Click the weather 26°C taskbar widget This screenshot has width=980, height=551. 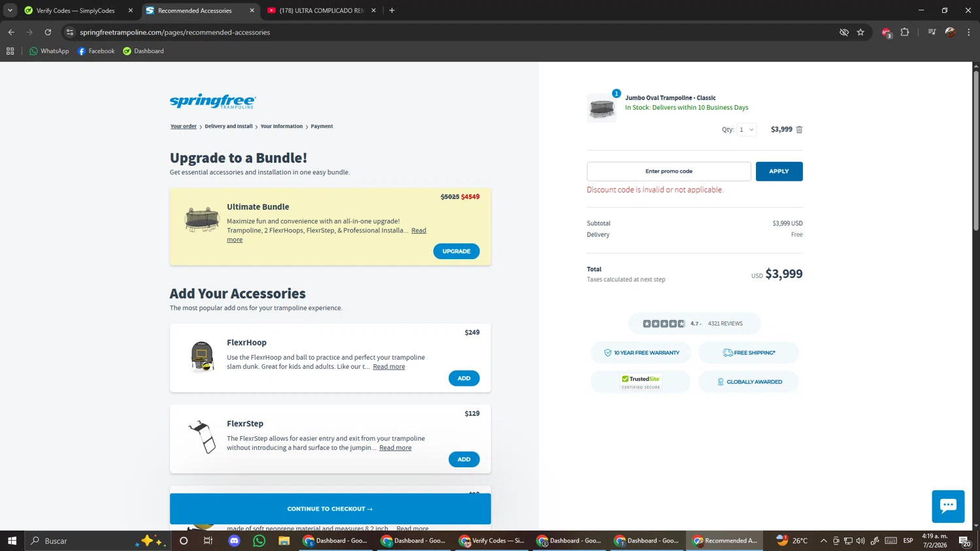pyautogui.click(x=792, y=541)
